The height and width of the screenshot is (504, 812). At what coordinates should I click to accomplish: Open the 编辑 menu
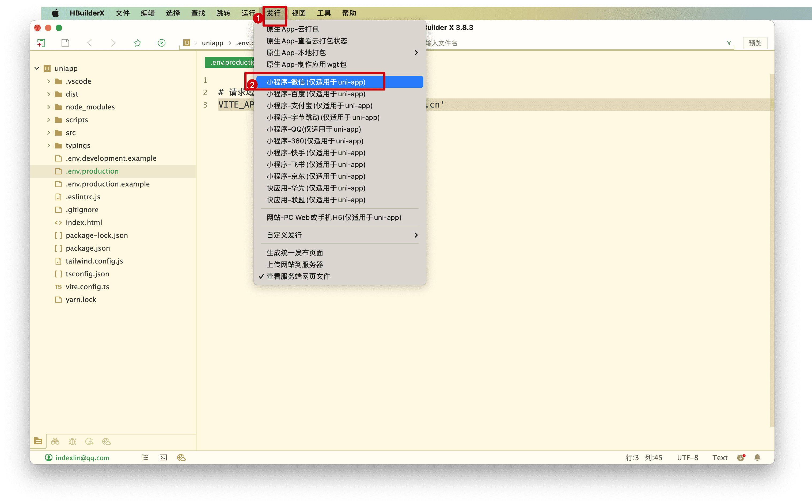tap(148, 13)
